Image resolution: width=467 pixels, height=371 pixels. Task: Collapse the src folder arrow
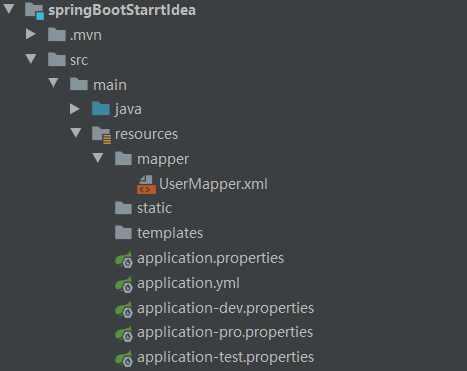[31, 59]
